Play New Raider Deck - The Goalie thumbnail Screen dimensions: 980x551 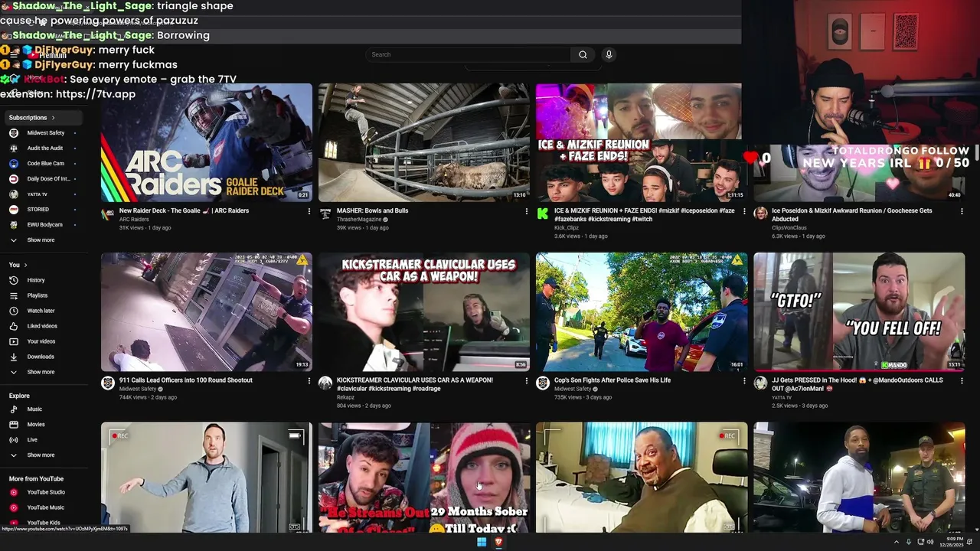207,142
